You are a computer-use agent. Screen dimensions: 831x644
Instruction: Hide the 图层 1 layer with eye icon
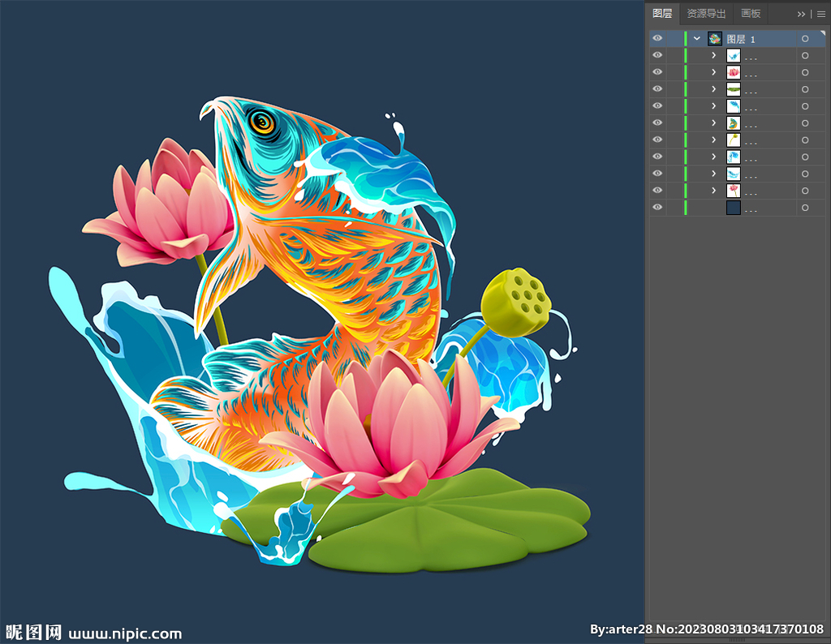pyautogui.click(x=657, y=39)
